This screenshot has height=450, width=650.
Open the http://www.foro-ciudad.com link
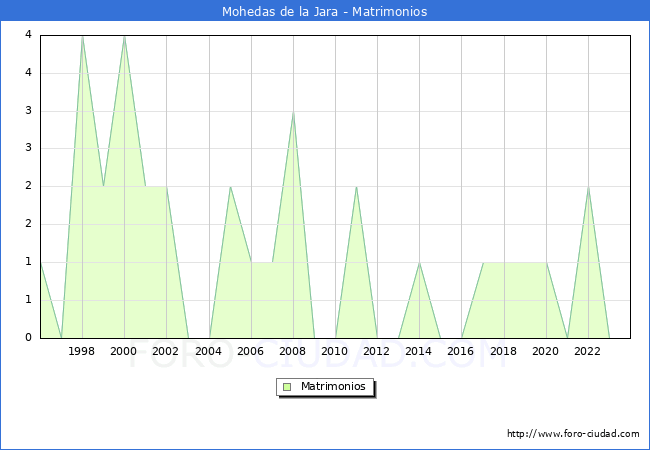pyautogui.click(x=573, y=434)
